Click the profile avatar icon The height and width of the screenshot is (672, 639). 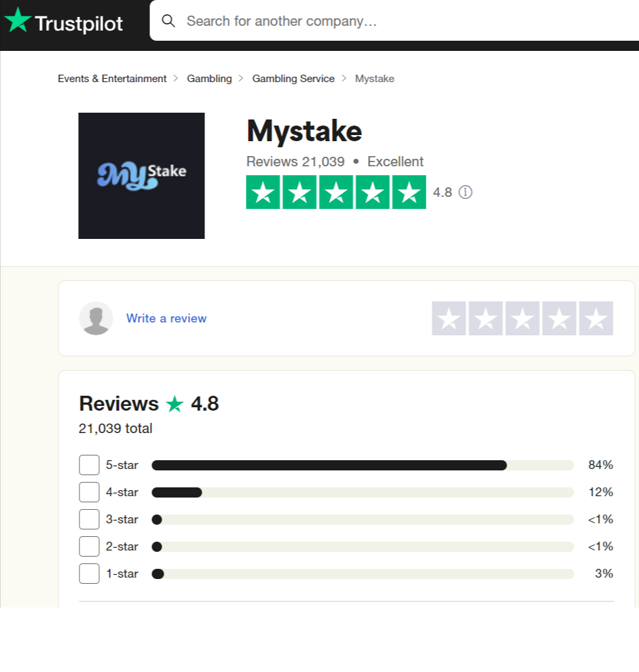pyautogui.click(x=96, y=318)
